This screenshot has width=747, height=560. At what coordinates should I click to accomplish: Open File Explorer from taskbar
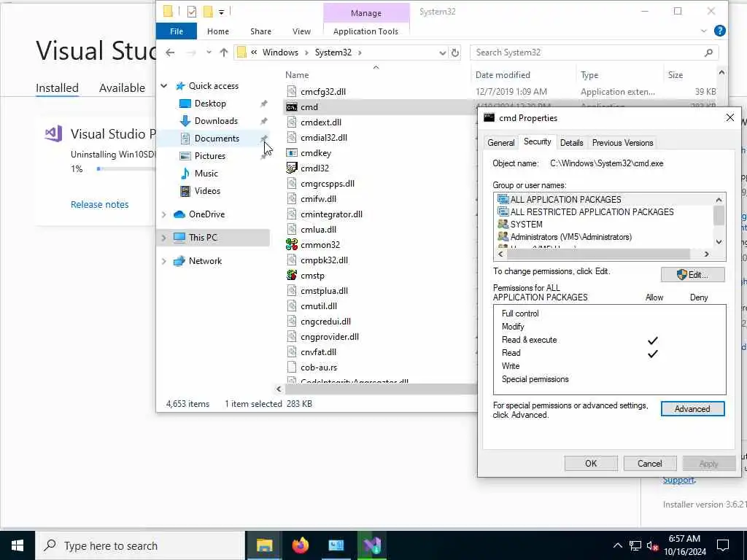[264, 545]
